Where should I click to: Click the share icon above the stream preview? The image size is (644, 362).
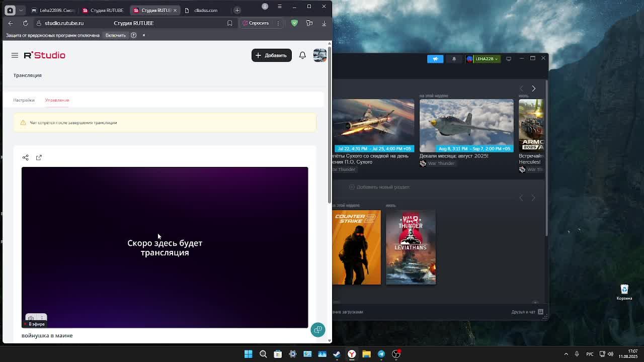26,157
